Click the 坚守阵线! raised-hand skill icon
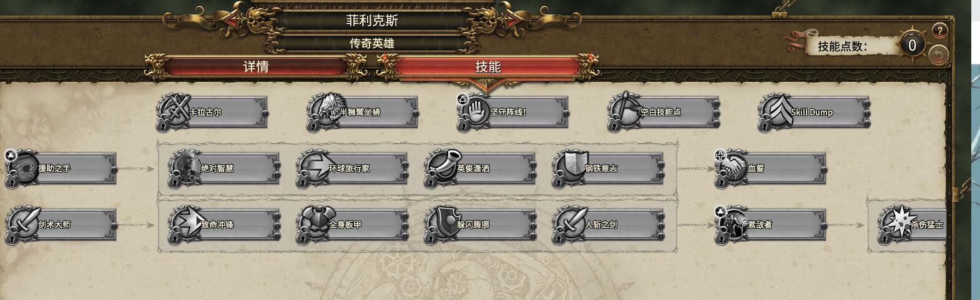The width and height of the screenshot is (980, 300). point(475,110)
